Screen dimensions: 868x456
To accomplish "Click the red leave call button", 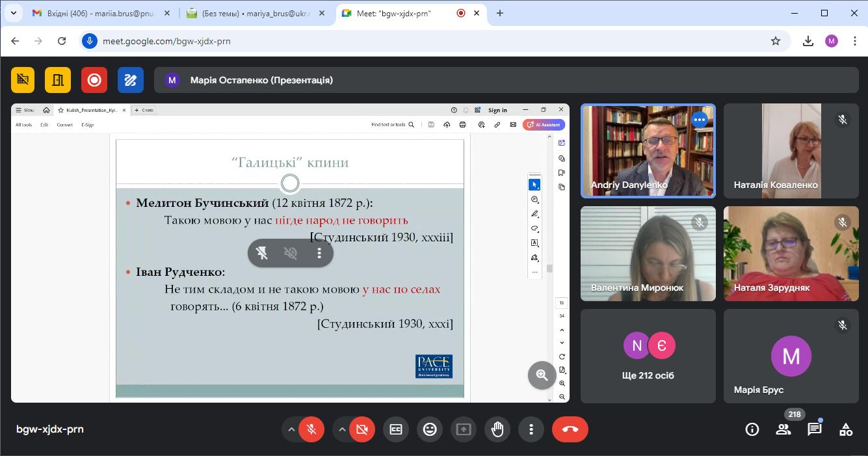I will click(x=570, y=429).
